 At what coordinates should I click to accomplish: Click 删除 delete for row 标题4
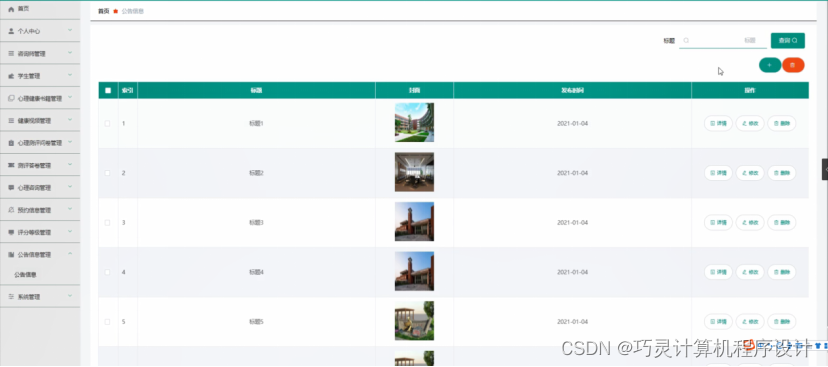click(782, 272)
